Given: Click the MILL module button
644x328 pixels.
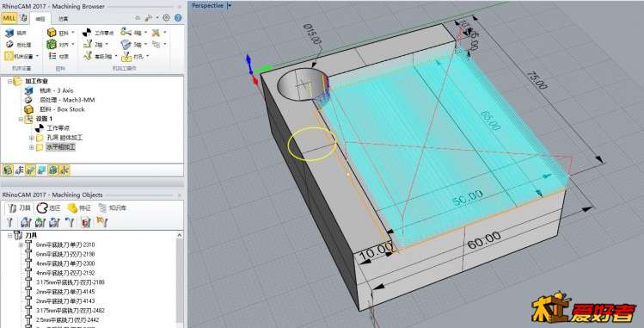Looking at the screenshot, I should tap(9, 18).
